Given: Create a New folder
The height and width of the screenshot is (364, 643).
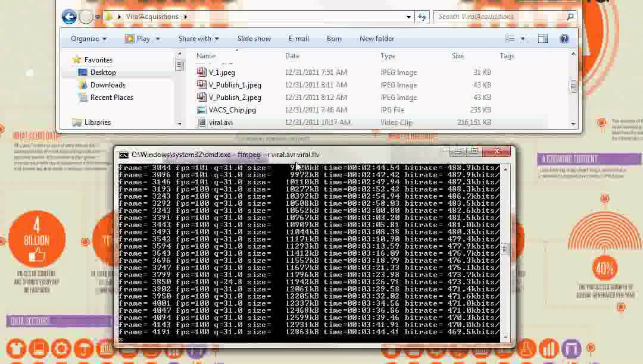Looking at the screenshot, I should click(376, 39).
